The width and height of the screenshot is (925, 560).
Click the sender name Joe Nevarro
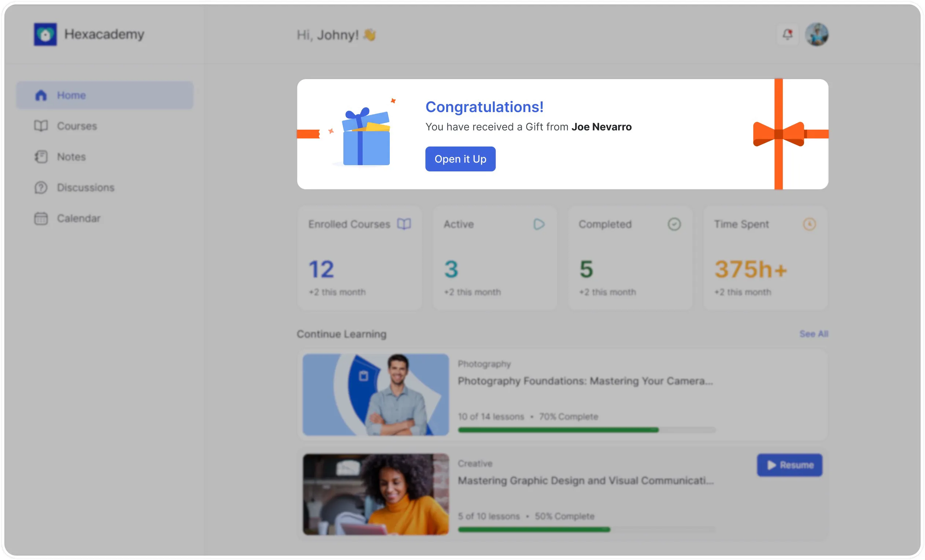(602, 127)
